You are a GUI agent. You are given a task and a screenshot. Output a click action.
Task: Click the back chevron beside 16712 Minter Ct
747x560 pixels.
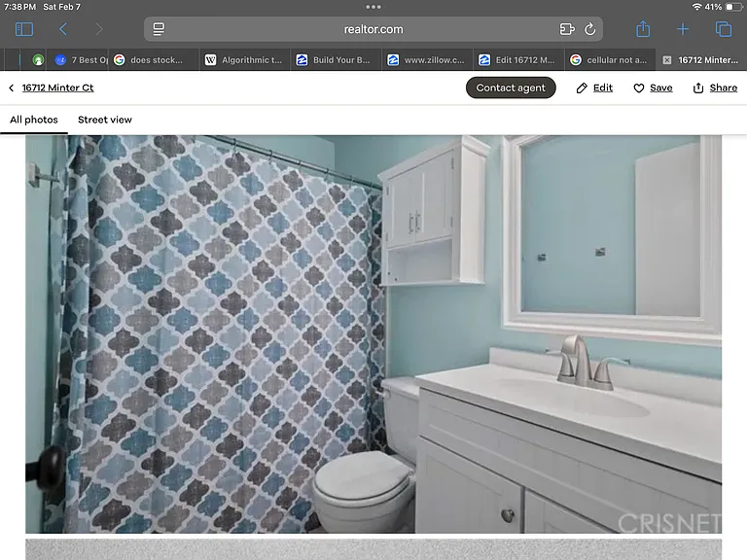coord(12,87)
